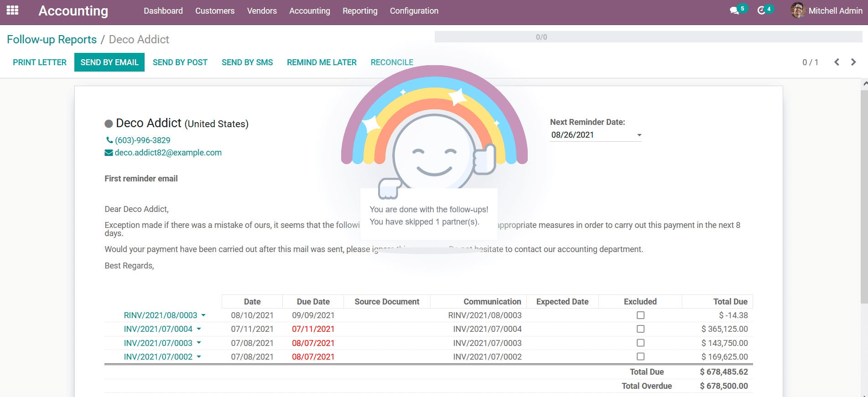The width and height of the screenshot is (868, 397).
Task: Click the Send by Email button
Action: 109,62
